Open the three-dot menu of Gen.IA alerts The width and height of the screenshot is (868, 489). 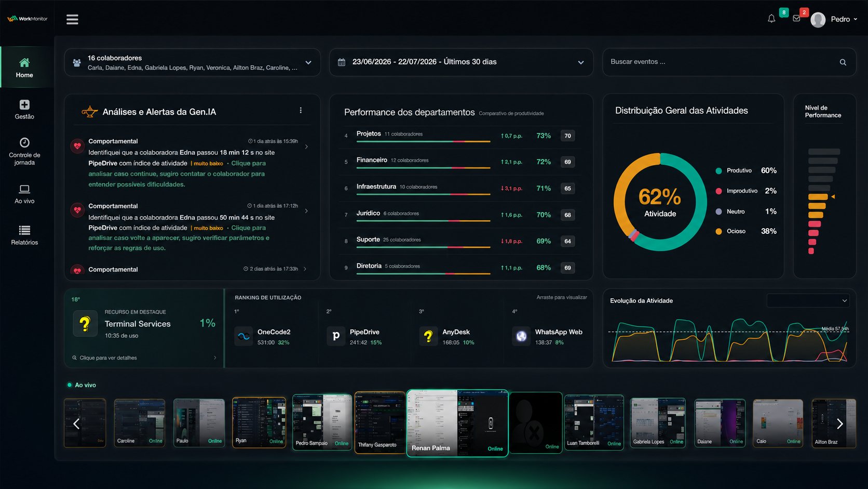301,110
